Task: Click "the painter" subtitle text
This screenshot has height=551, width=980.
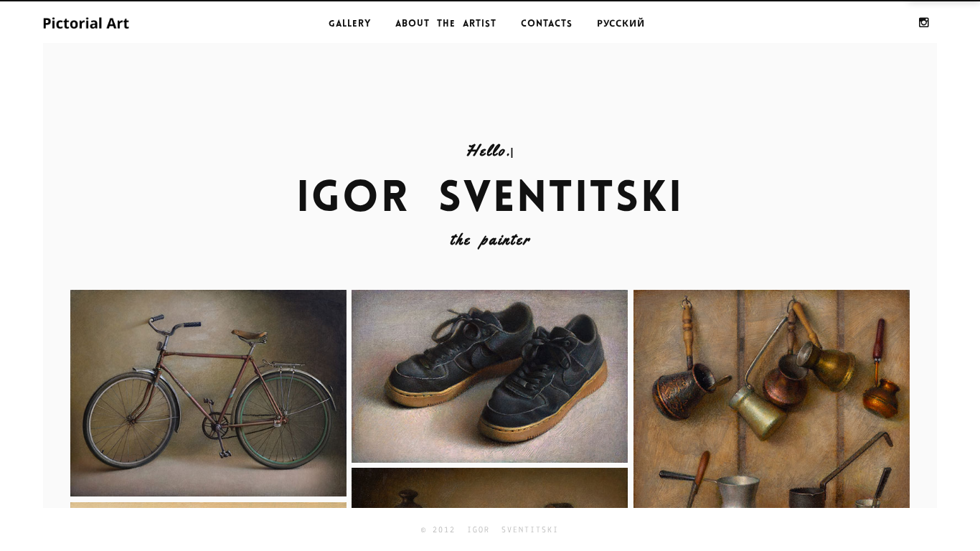Action: pyautogui.click(x=490, y=240)
